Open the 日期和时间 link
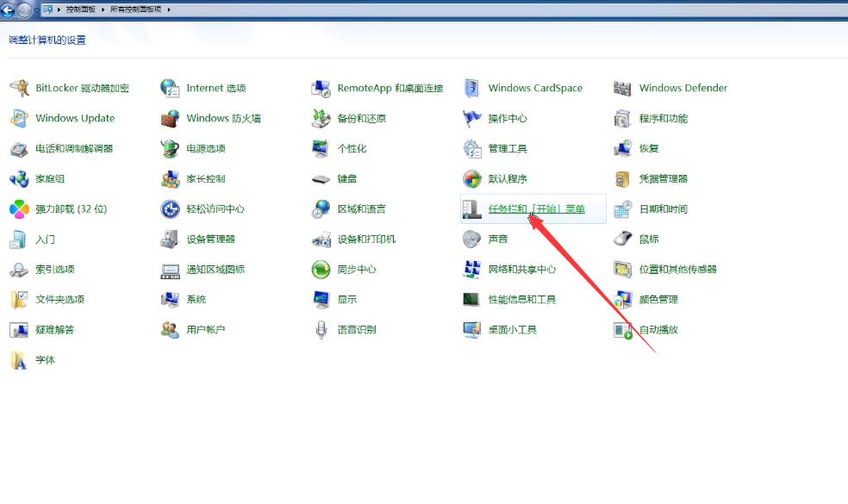This screenshot has height=504, width=848. click(x=663, y=208)
